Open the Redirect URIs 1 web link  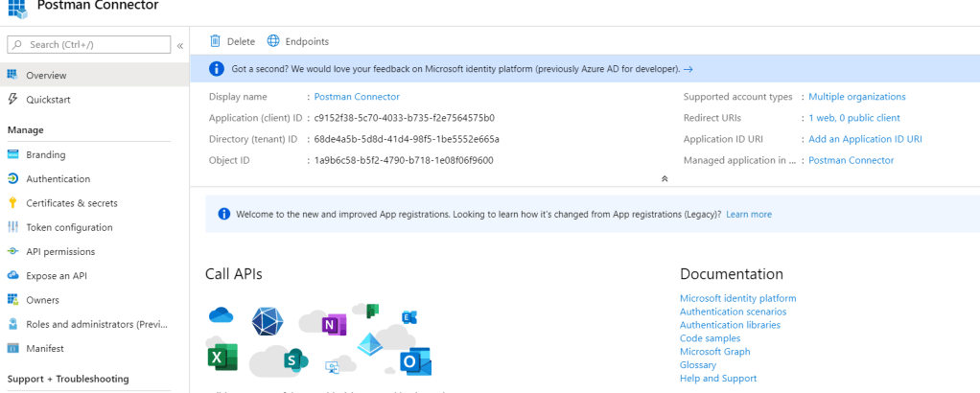point(853,118)
